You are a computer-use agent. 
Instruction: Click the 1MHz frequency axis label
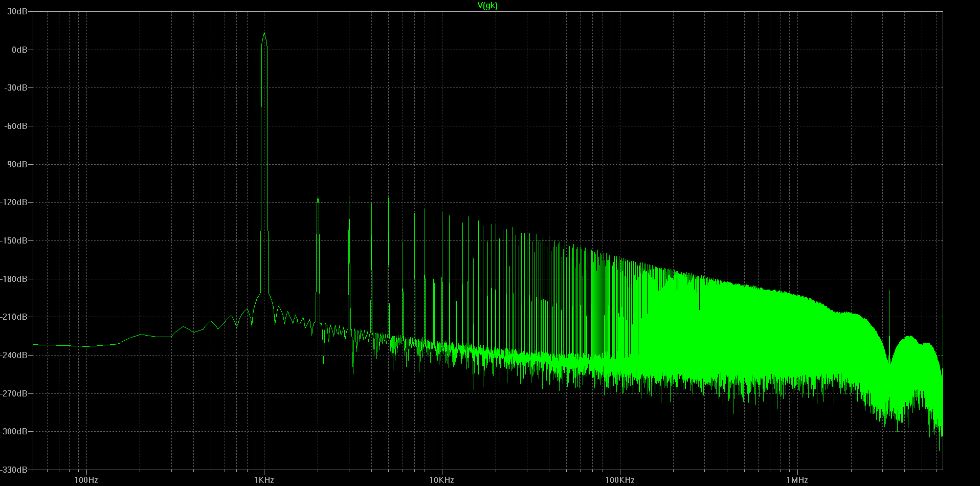click(x=797, y=480)
